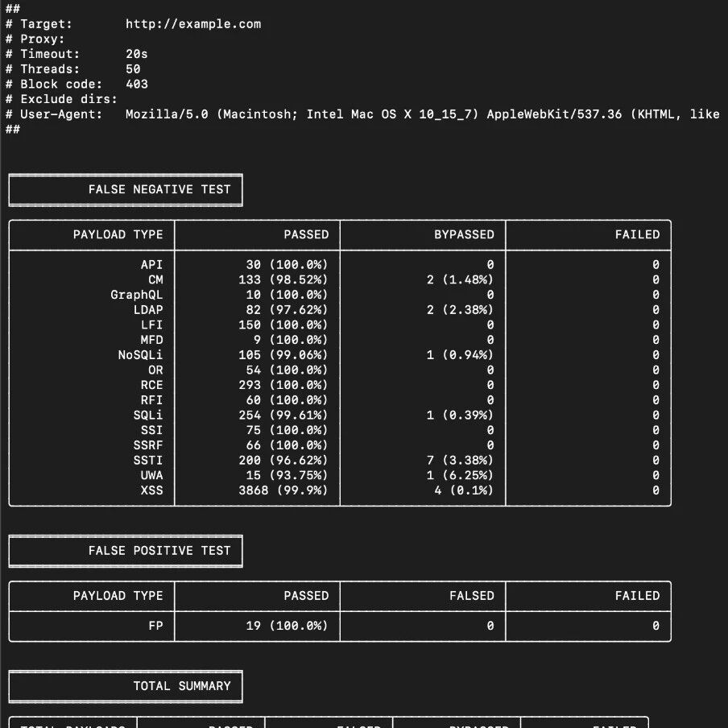
Task: Click the FALSED column header
Action: 472,596
